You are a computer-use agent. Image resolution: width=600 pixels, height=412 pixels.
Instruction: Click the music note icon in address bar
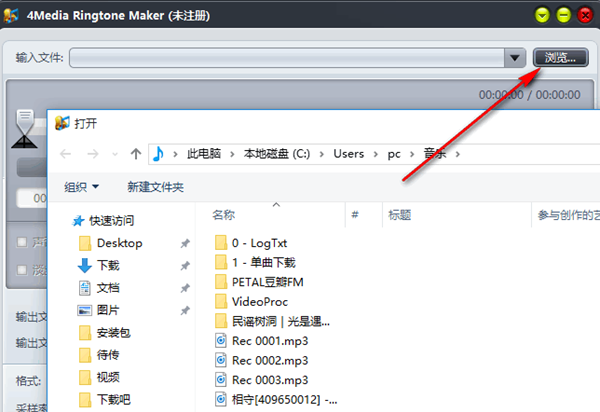pos(158,154)
